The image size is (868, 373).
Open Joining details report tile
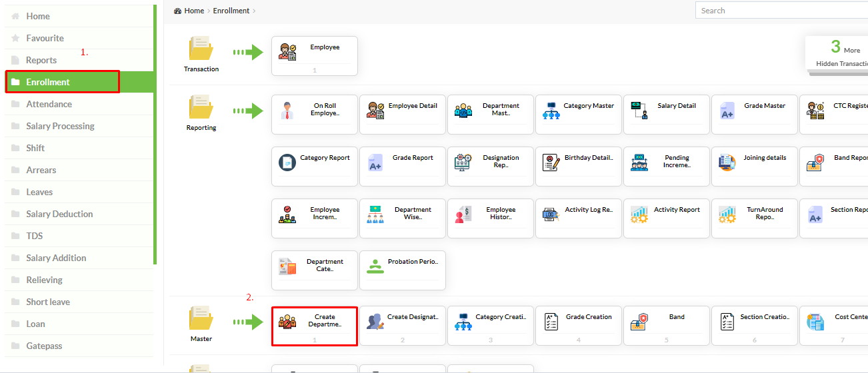pyautogui.click(x=755, y=167)
